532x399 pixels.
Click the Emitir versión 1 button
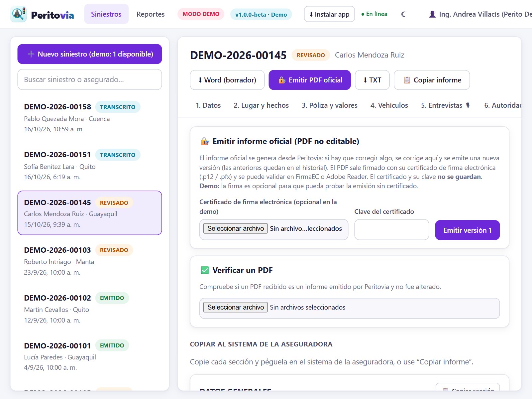[x=467, y=230]
